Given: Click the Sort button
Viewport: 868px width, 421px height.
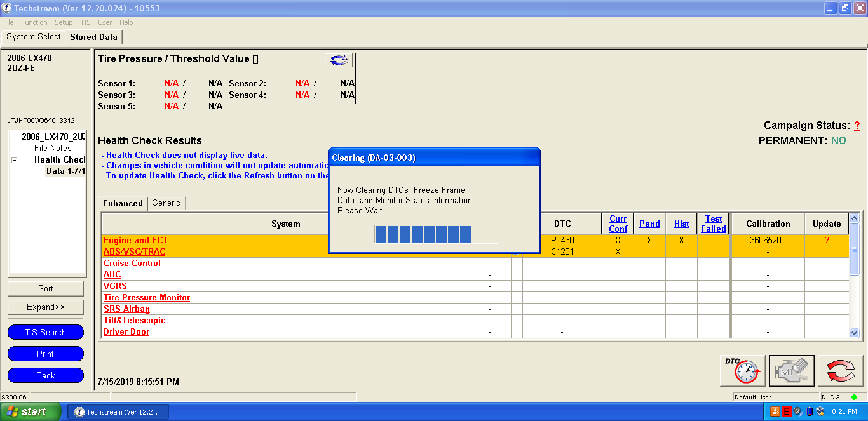Looking at the screenshot, I should coord(46,288).
